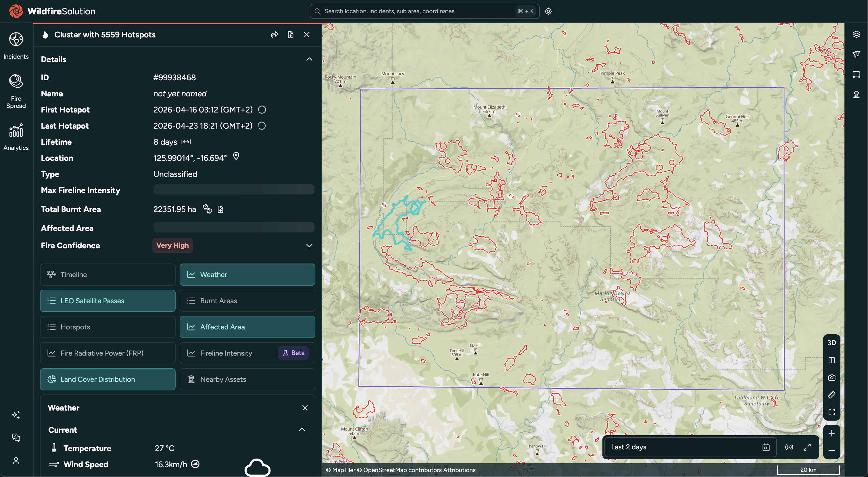Take a map screenshot with camera icon

(831, 377)
